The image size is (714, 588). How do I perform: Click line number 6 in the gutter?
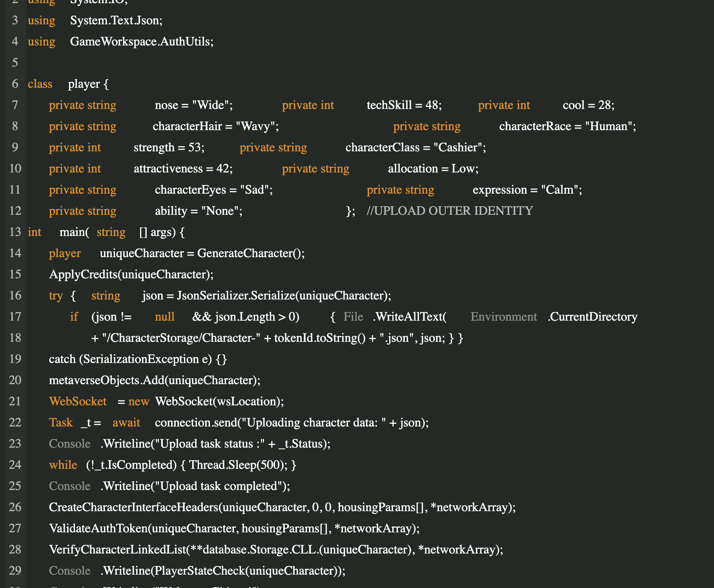click(15, 83)
